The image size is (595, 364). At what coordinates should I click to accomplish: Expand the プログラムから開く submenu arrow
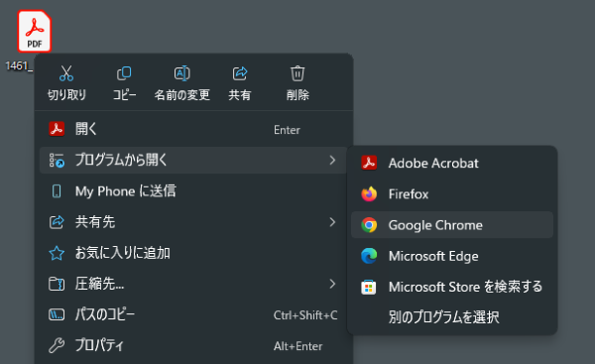click(332, 160)
